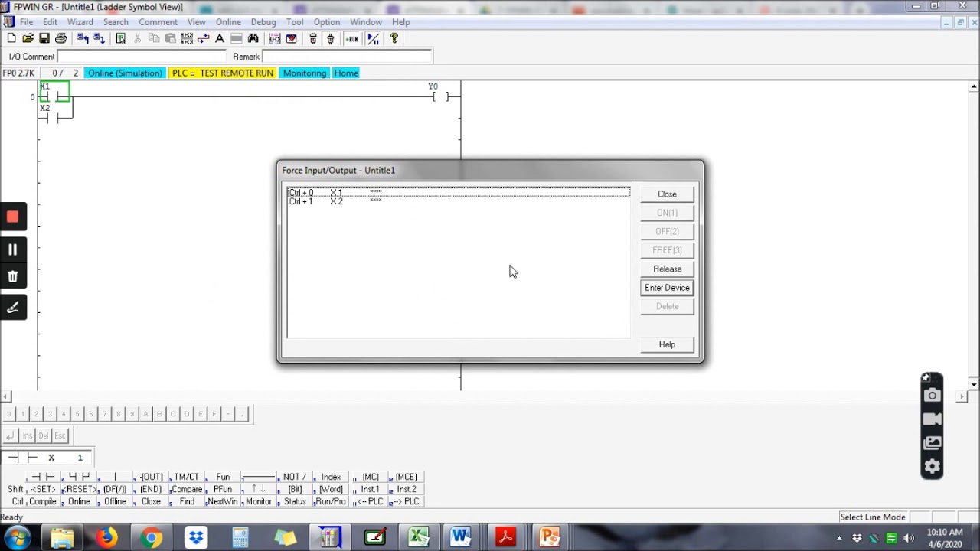Image resolution: width=980 pixels, height=551 pixels.
Task: Click the Compare function key button
Action: coord(187,489)
